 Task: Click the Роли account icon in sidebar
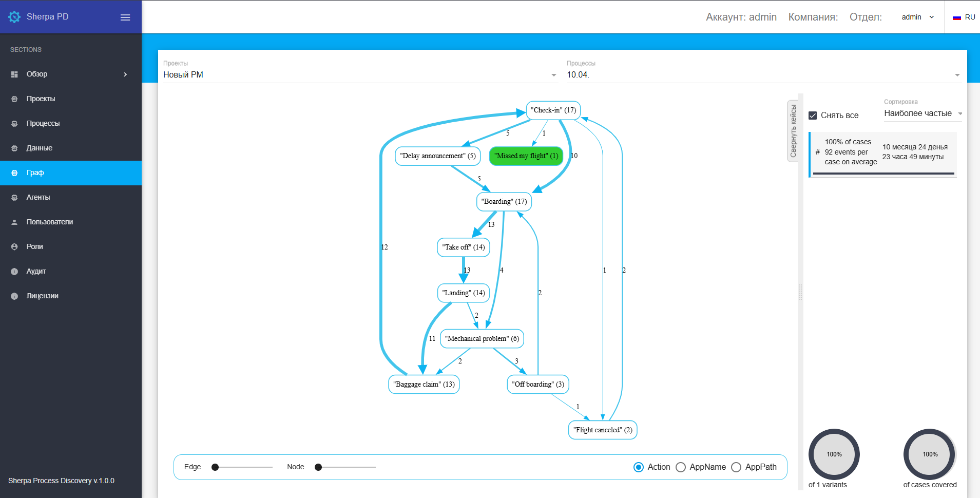click(14, 247)
